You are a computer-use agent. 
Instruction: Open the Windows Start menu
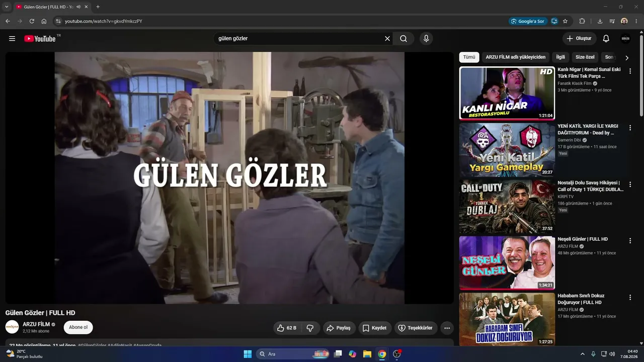(x=248, y=354)
